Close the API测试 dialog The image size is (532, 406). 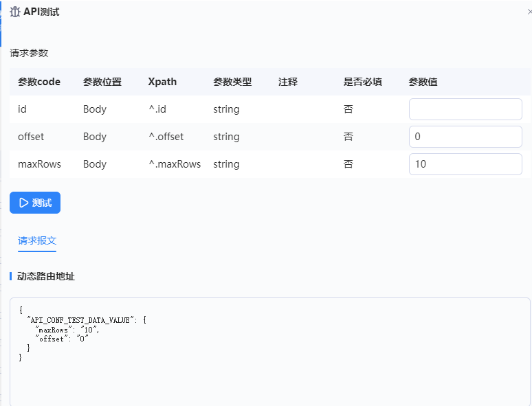coord(529,12)
